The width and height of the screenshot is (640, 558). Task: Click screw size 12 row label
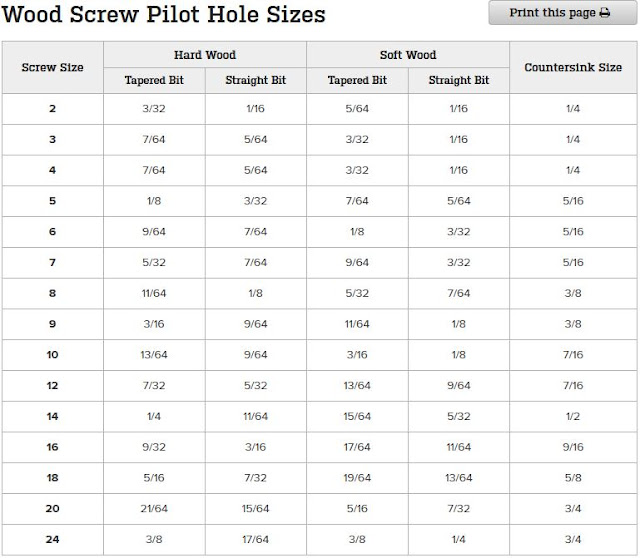[x=53, y=386]
